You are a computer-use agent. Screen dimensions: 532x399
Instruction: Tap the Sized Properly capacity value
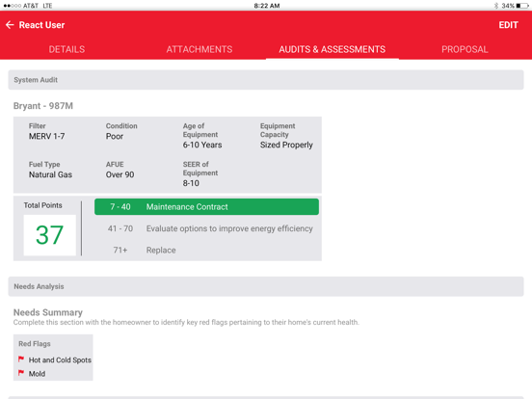click(286, 145)
